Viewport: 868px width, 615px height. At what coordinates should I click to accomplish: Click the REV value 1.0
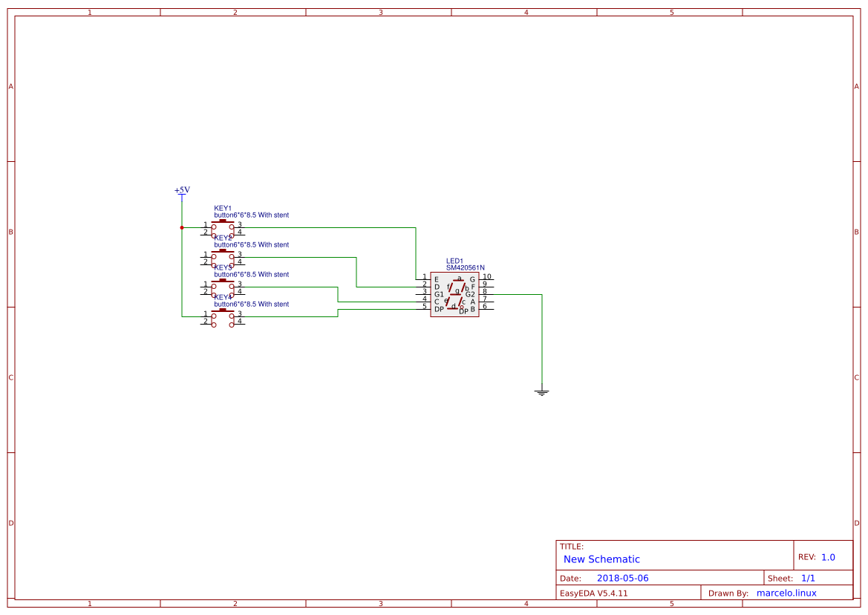pos(826,556)
